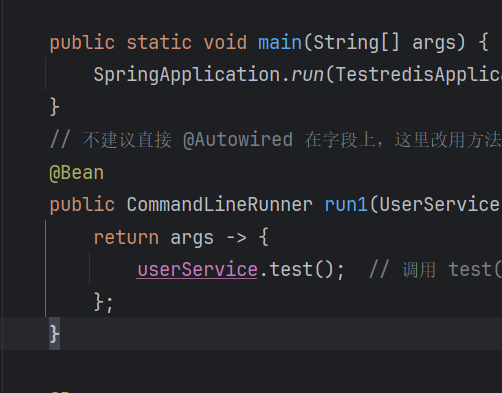Click the highlighted closing brace on current line
Viewport: 502px width, 393px height.
[54, 334]
